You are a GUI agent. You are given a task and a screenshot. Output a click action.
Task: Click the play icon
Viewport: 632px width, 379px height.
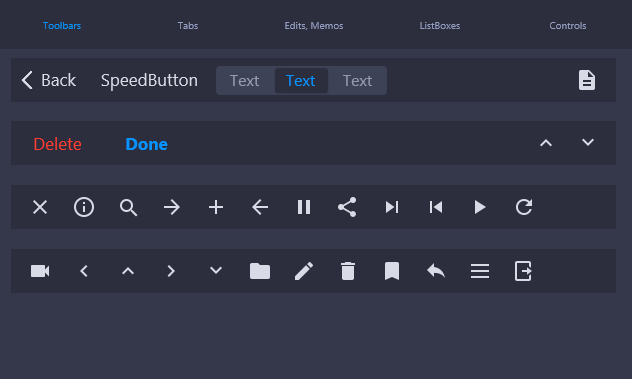(x=480, y=207)
